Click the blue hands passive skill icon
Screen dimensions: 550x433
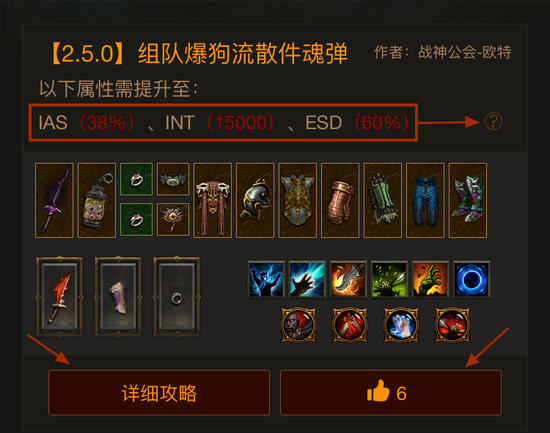401,325
